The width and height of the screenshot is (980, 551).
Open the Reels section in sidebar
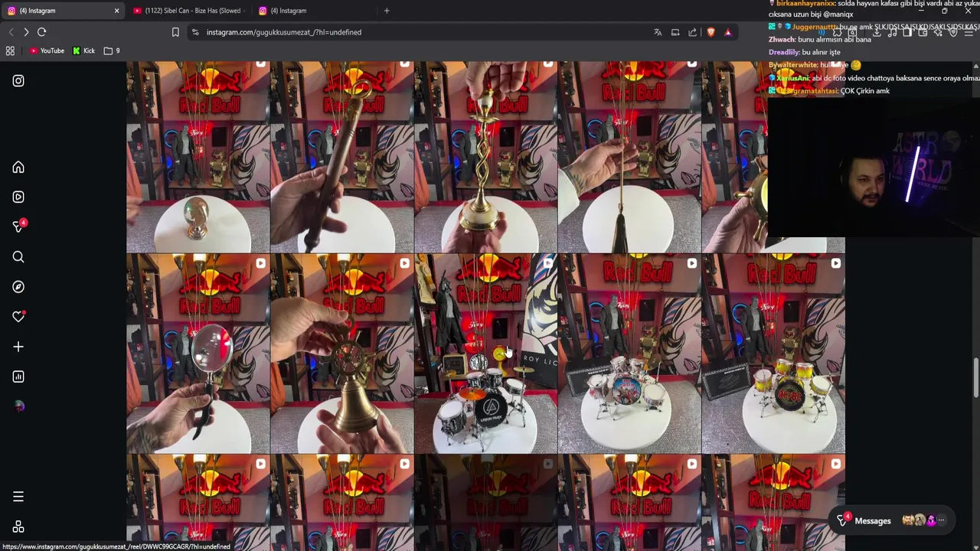18,197
